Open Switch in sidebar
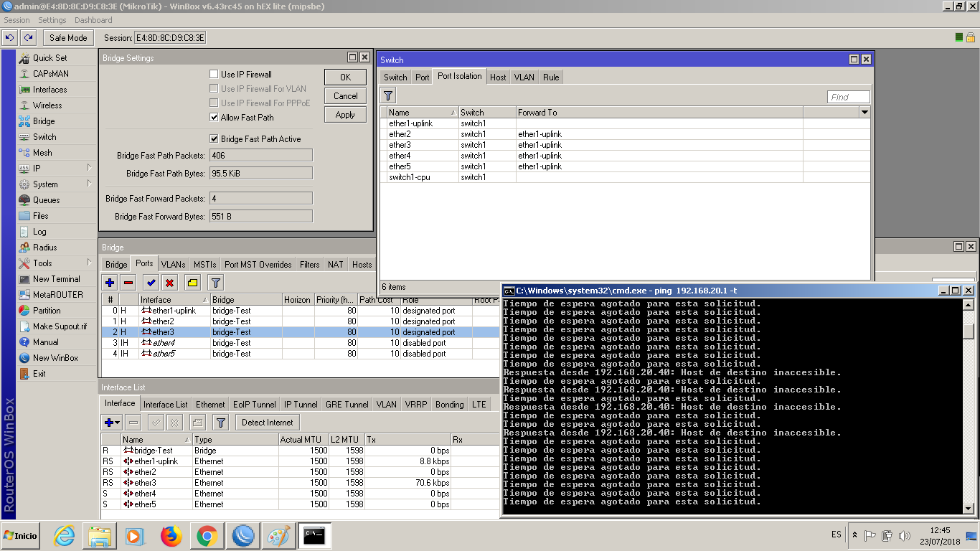This screenshot has height=551, width=980. tap(44, 137)
